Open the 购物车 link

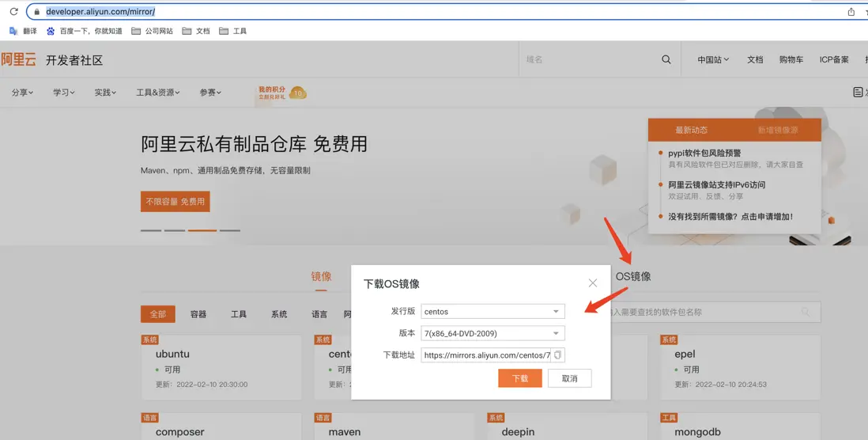pyautogui.click(x=791, y=59)
